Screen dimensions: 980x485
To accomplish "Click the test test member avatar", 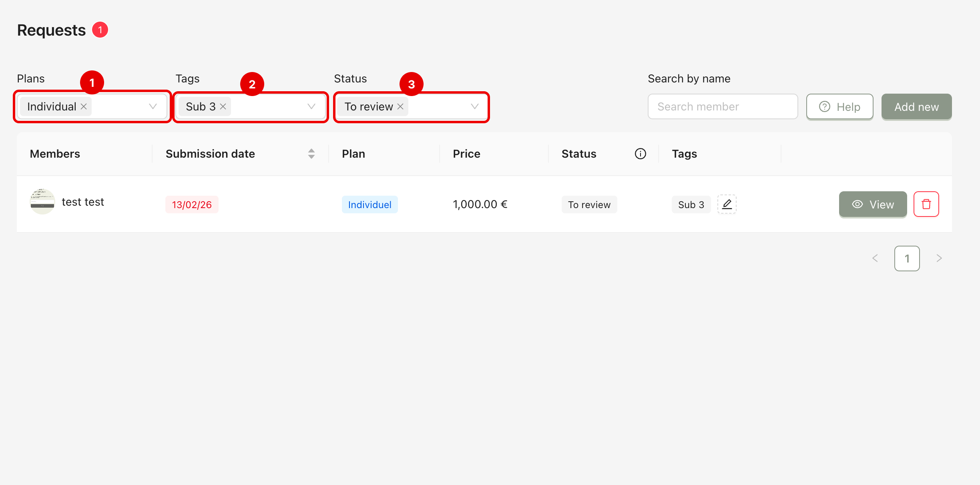I will coord(42,202).
